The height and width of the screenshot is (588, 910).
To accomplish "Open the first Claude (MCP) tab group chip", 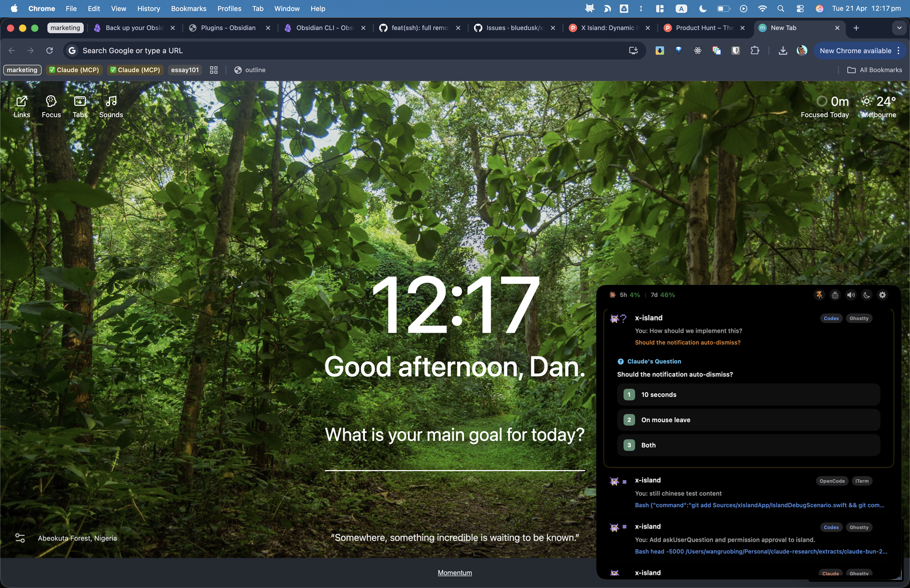I will tap(74, 70).
